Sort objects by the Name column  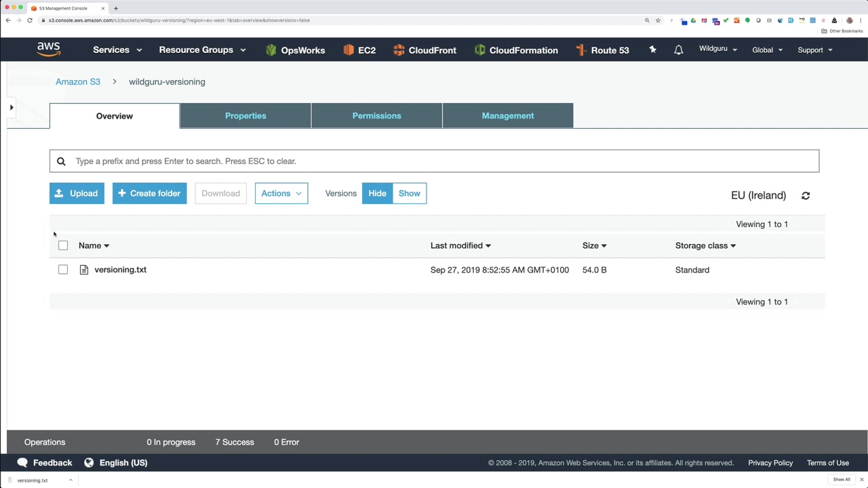click(94, 245)
